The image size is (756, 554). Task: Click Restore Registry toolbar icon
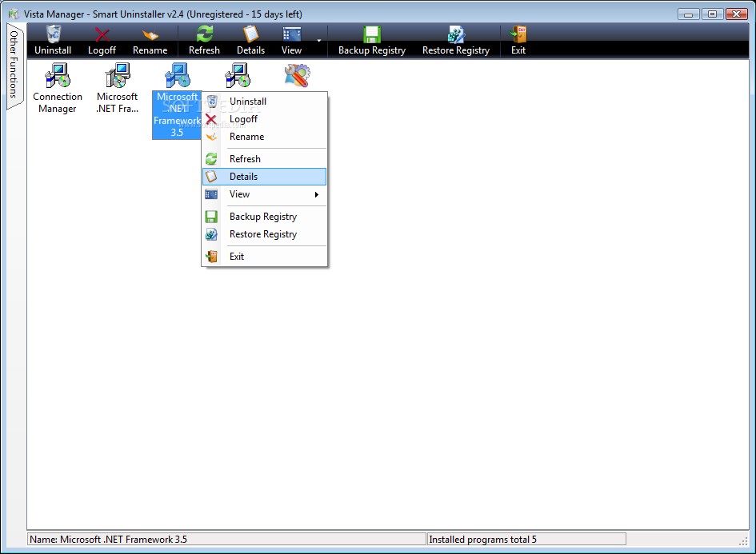tap(456, 34)
